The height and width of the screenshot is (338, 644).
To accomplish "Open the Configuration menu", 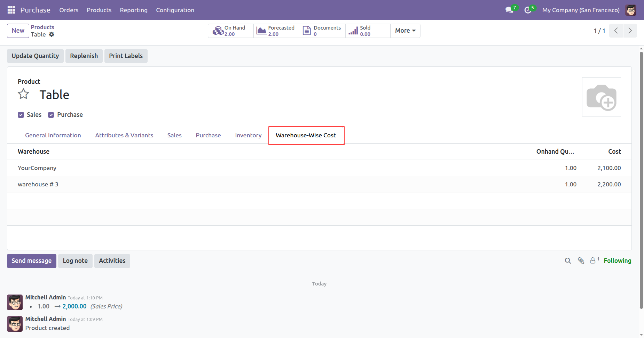I will pos(175,10).
